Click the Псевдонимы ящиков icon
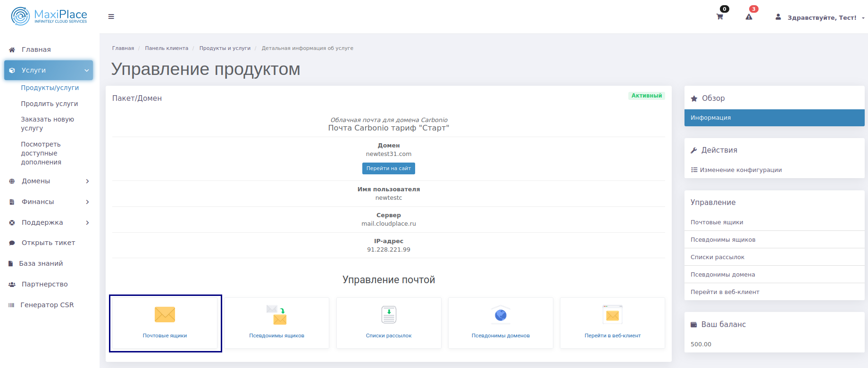The height and width of the screenshot is (368, 868). pyautogui.click(x=277, y=314)
